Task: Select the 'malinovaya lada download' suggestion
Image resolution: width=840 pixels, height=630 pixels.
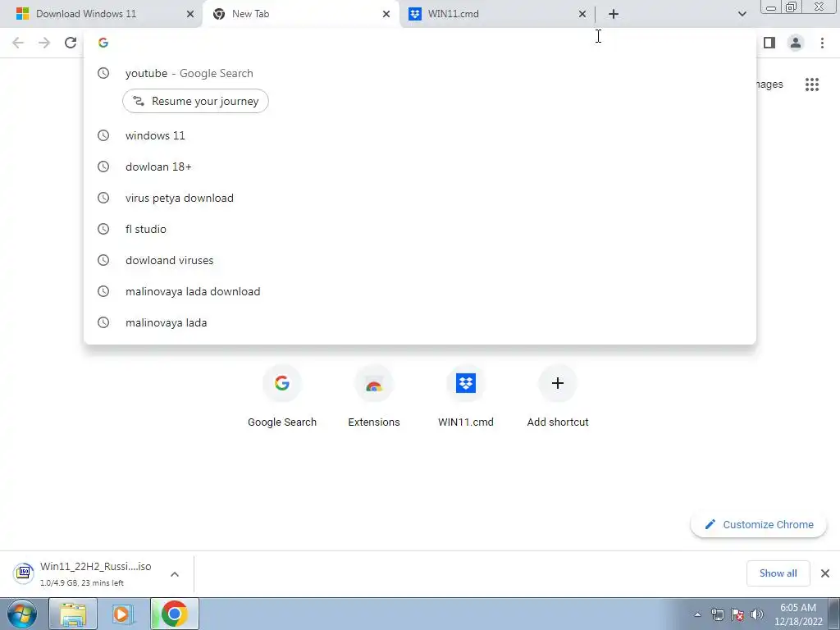Action: pos(420,291)
